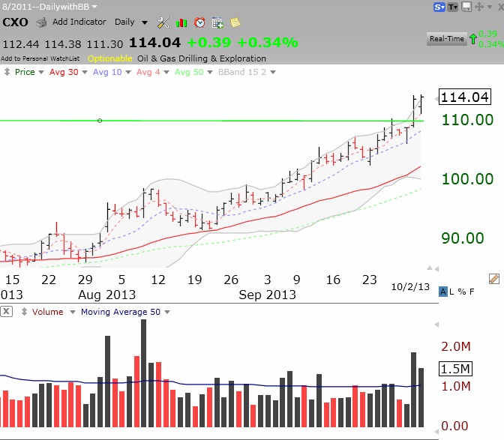Expand the Avg 50 dropdown arrow
This screenshot has height=440, width=504.
[210, 72]
